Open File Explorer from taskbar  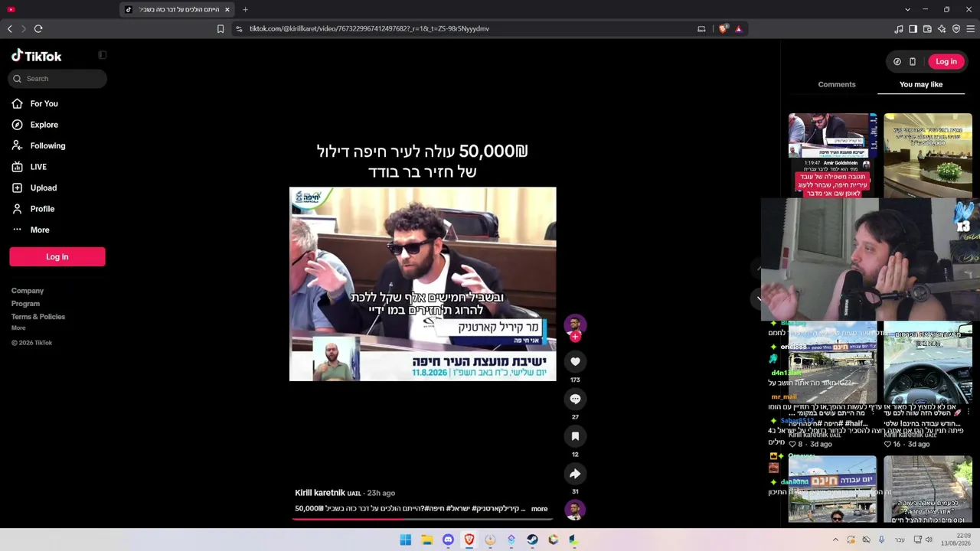[x=426, y=540]
